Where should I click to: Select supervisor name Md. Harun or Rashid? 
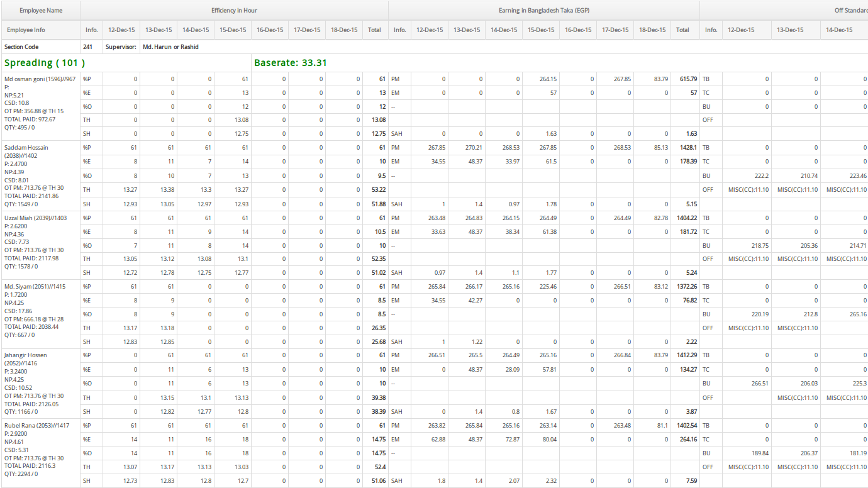(x=170, y=47)
